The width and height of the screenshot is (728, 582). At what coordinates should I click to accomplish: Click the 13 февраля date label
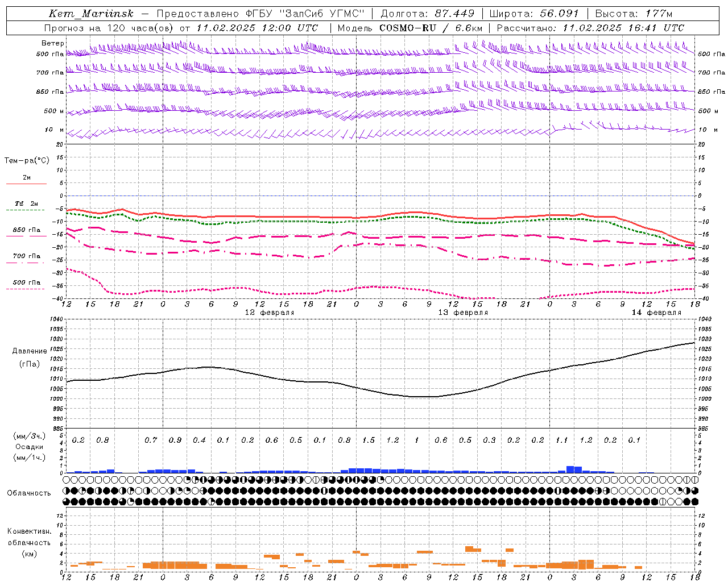pos(463,313)
